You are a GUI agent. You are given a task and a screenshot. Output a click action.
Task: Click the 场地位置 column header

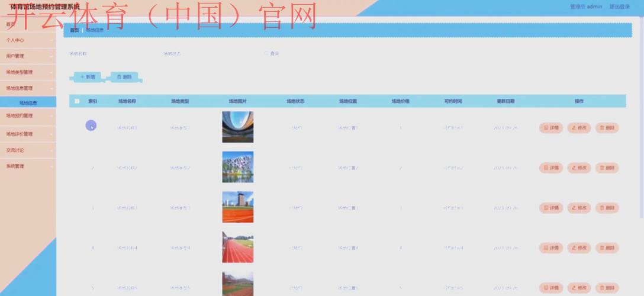(348, 101)
